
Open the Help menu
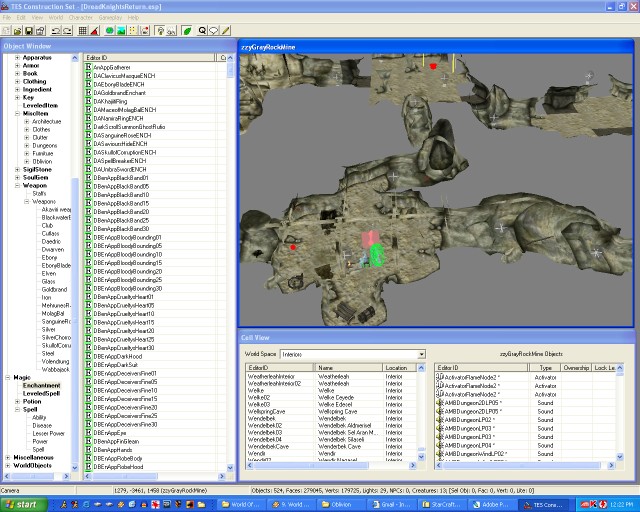coord(133,18)
